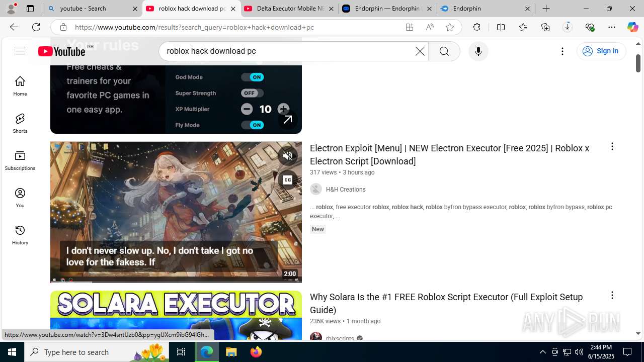Open Browser essentials icon
Image resolution: width=644 pixels, height=362 pixels.
[x=590, y=27]
